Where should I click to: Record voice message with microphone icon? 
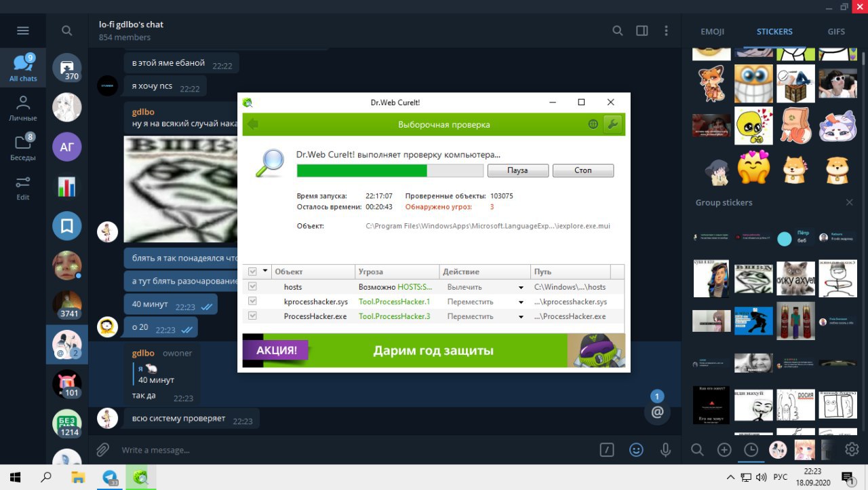tap(665, 449)
